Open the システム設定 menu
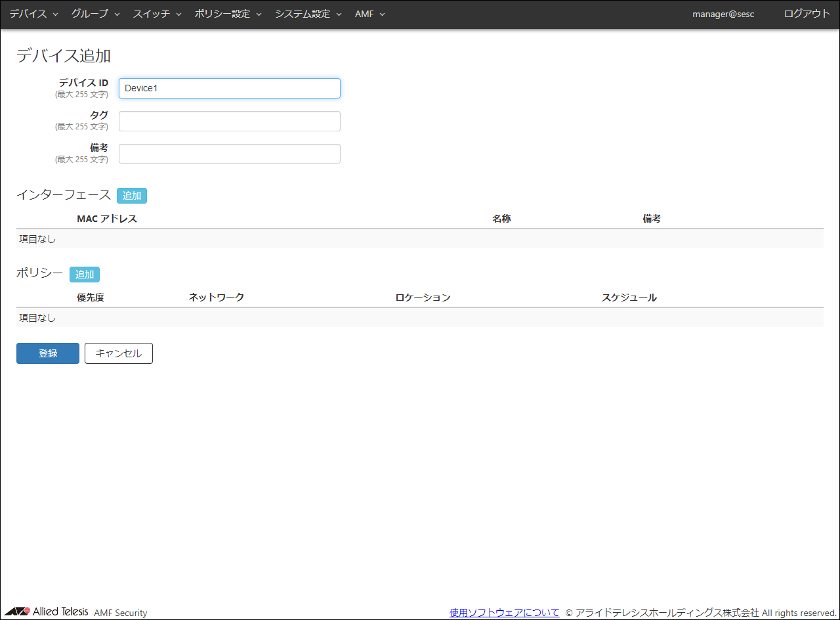 pyautogui.click(x=308, y=14)
